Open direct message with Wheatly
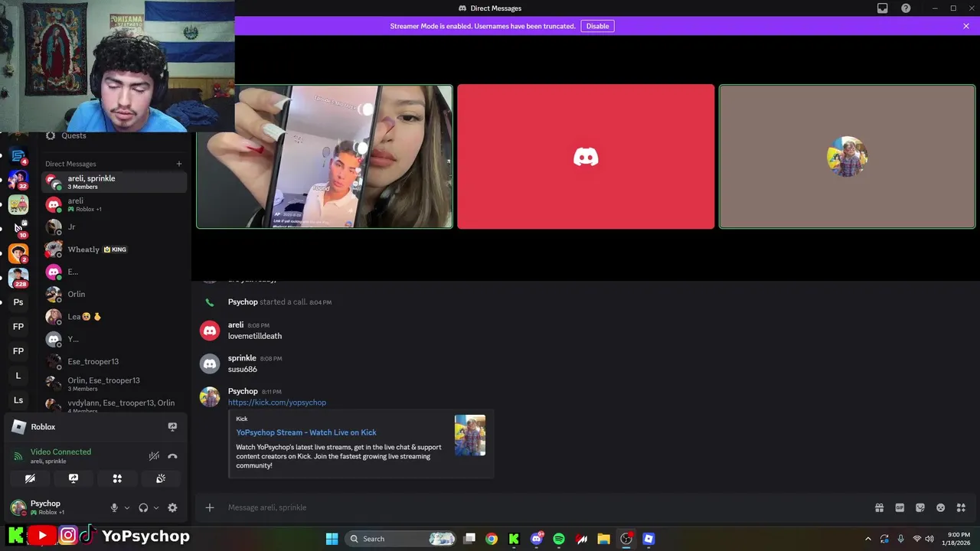The width and height of the screenshot is (980, 551). point(114,249)
